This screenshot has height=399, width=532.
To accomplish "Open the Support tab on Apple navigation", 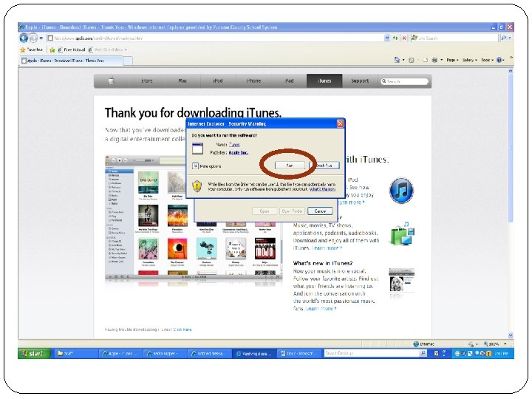I will (x=360, y=81).
